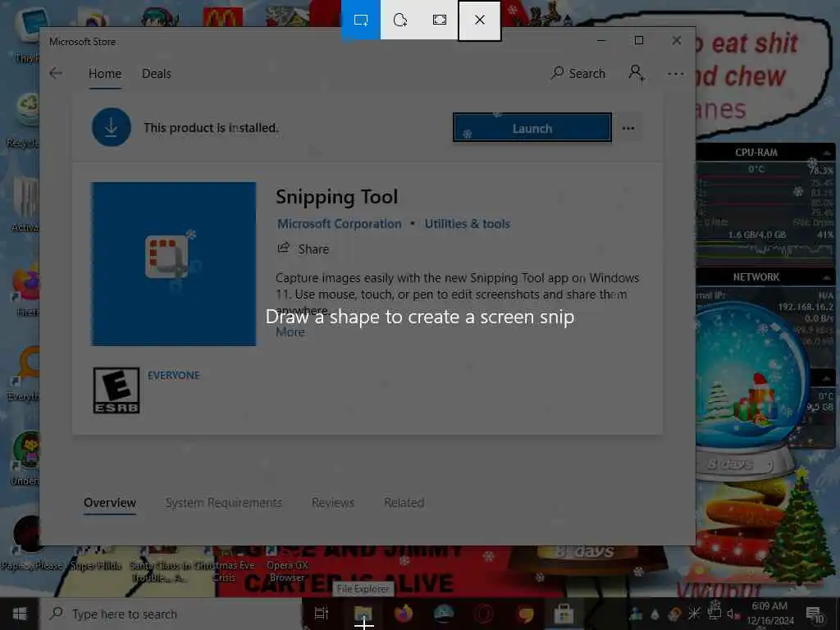The width and height of the screenshot is (840, 630).
Task: Click the taskbar search box
Action: pos(171,614)
